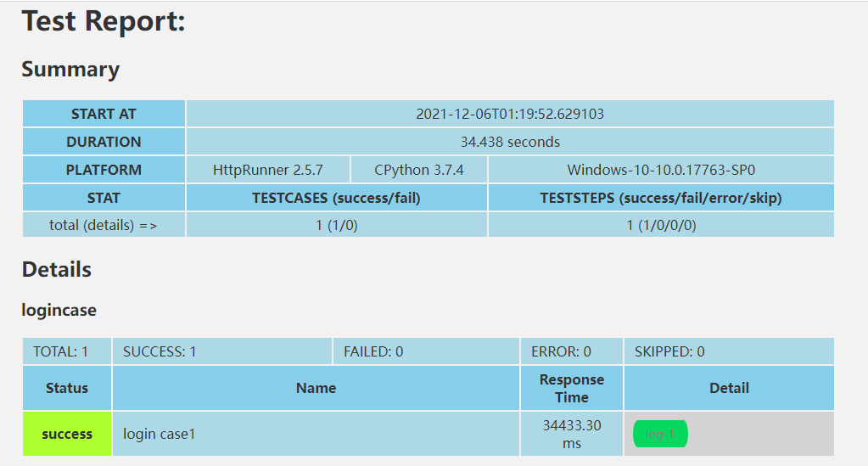Click the 'PLATFORM' row label

(104, 170)
